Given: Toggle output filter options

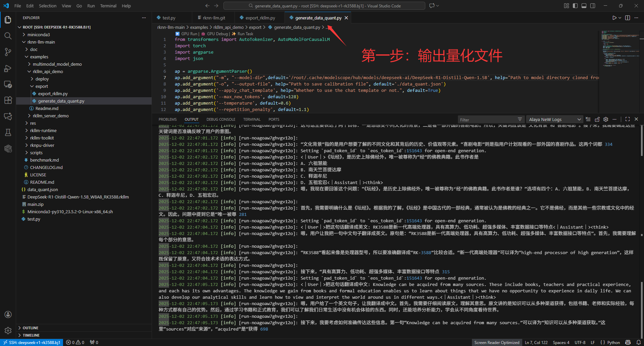Looking at the screenshot, I should 520,119.
